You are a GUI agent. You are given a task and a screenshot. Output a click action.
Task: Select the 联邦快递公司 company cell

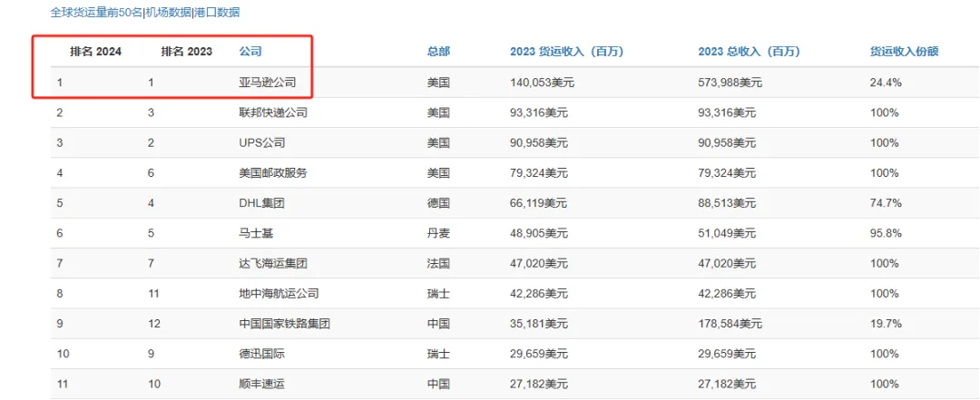click(x=273, y=113)
